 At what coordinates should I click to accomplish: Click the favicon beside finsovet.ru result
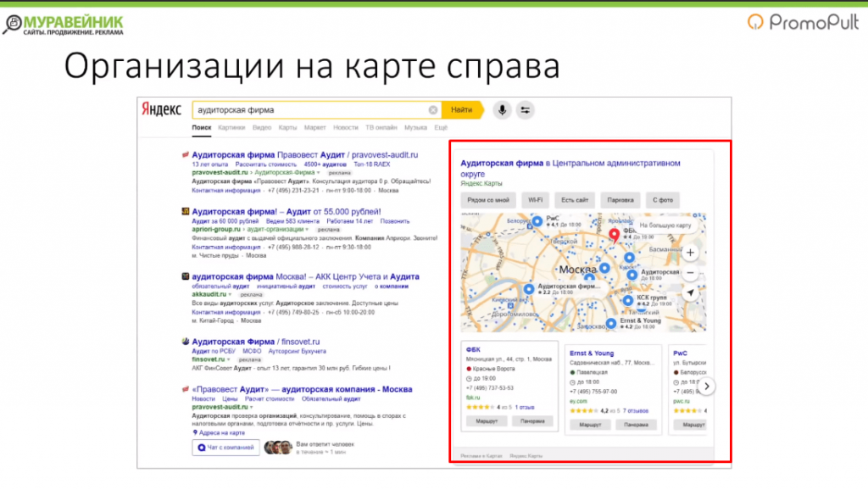[x=186, y=342]
